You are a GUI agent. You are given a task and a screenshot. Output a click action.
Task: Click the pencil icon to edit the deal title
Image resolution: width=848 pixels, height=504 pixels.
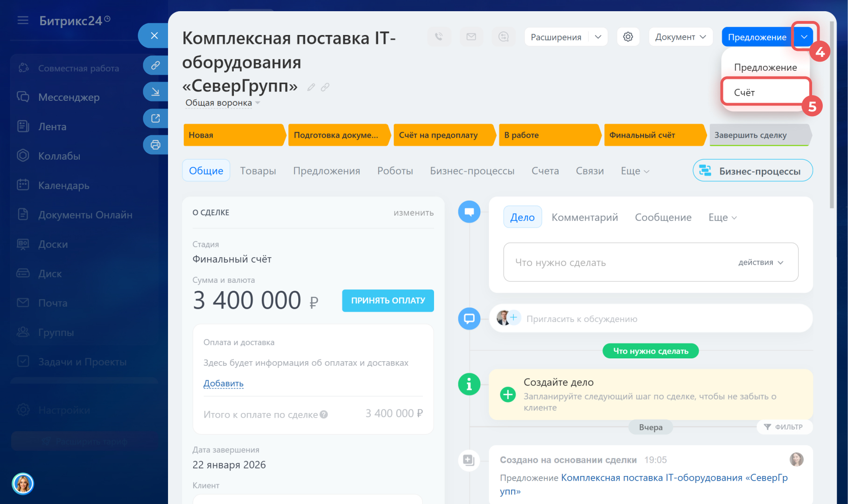tap(311, 87)
